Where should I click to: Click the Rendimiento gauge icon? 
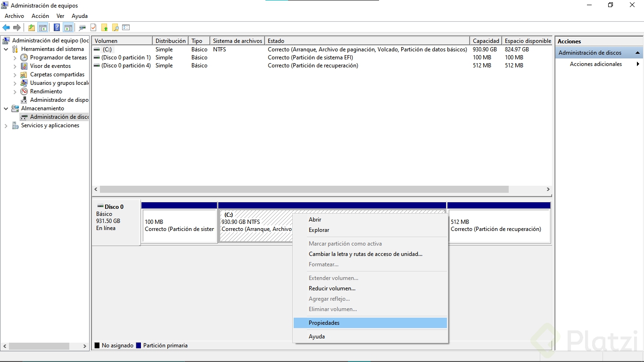pyautogui.click(x=24, y=91)
